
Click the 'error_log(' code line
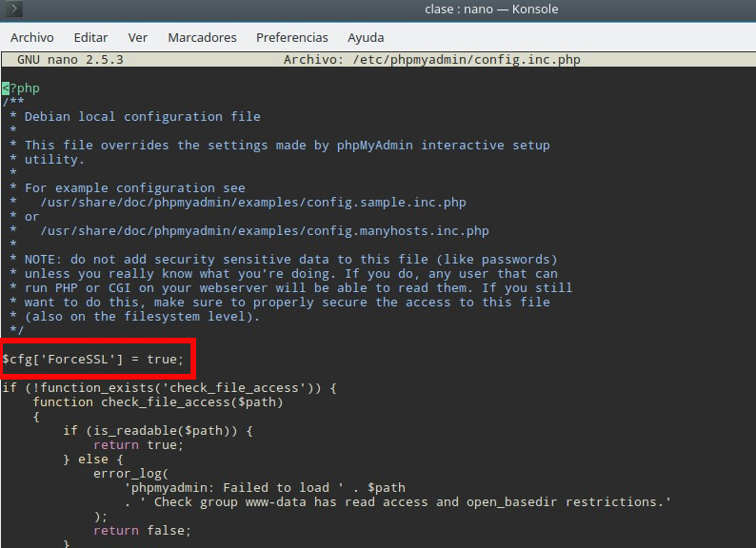click(131, 474)
